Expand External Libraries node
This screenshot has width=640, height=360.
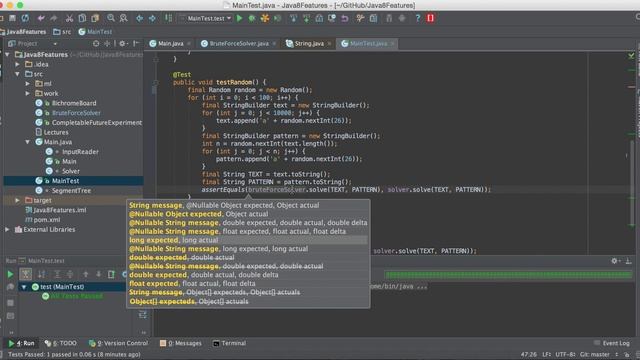click(7, 229)
